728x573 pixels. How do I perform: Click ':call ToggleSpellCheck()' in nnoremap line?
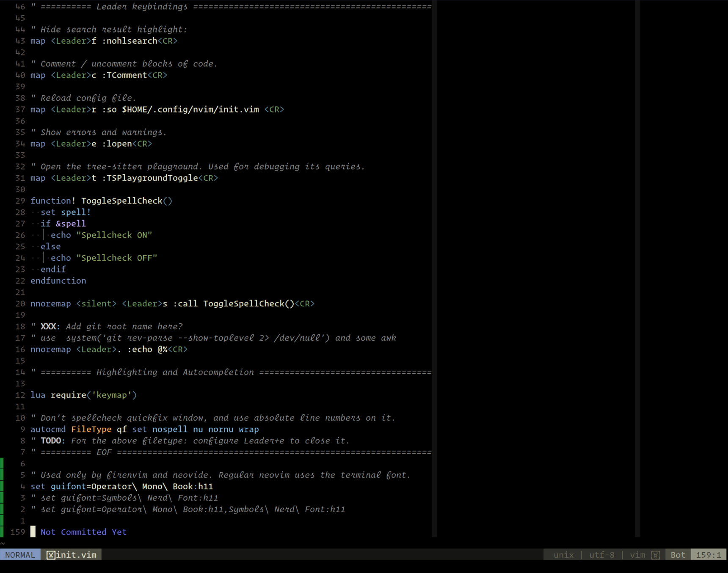[234, 304]
